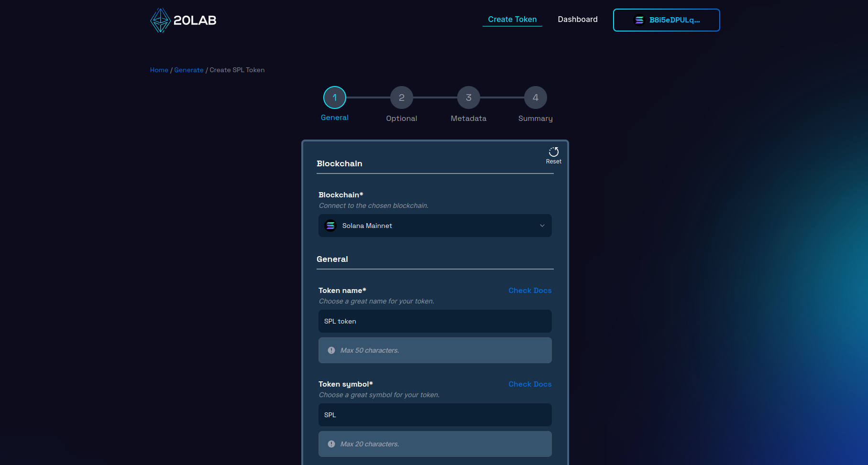Follow the Home breadcrumb link

coord(159,70)
